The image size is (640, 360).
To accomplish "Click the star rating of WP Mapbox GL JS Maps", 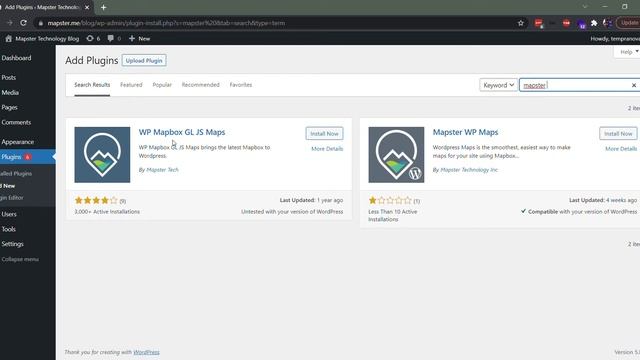I will pyautogui.click(x=96, y=200).
